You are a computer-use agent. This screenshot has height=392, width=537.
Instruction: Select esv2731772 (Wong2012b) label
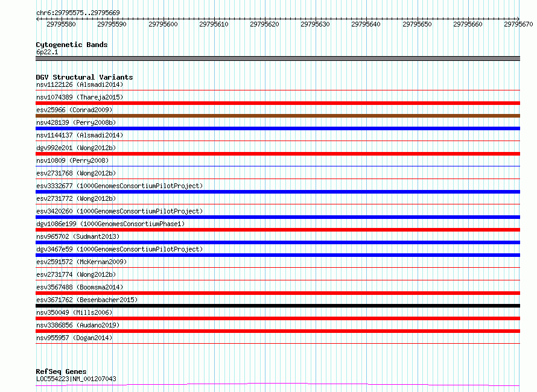click(x=76, y=198)
